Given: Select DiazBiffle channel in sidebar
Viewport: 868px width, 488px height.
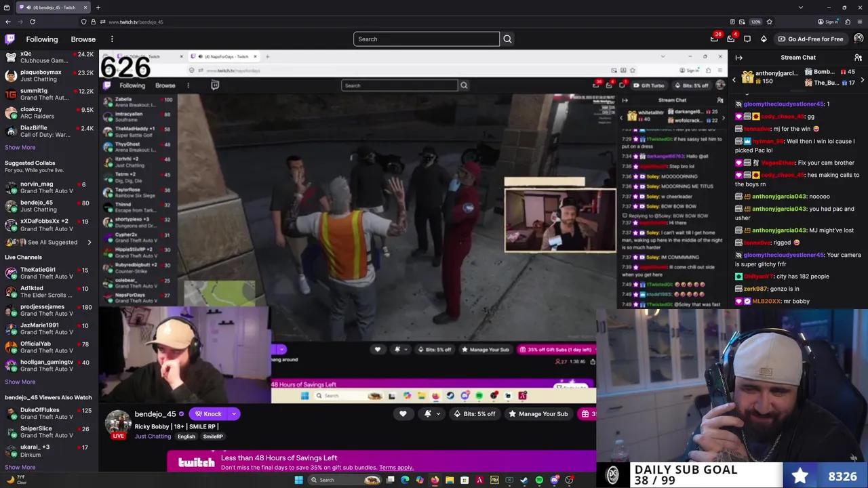Looking at the screenshot, I should pyautogui.click(x=49, y=131).
